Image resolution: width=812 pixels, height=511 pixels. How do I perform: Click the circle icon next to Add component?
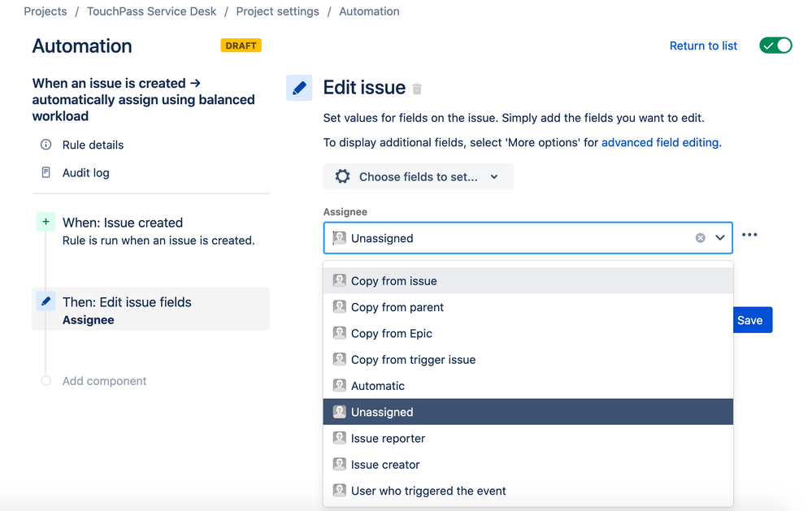[x=46, y=380]
